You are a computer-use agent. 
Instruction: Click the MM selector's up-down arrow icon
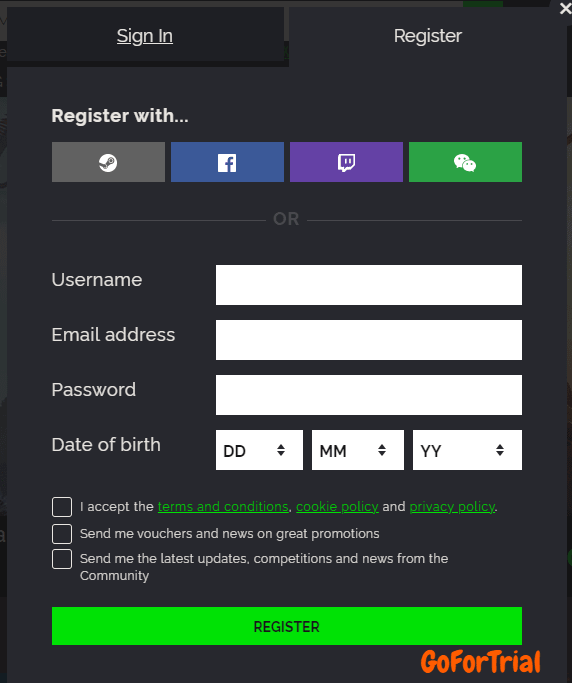point(382,450)
